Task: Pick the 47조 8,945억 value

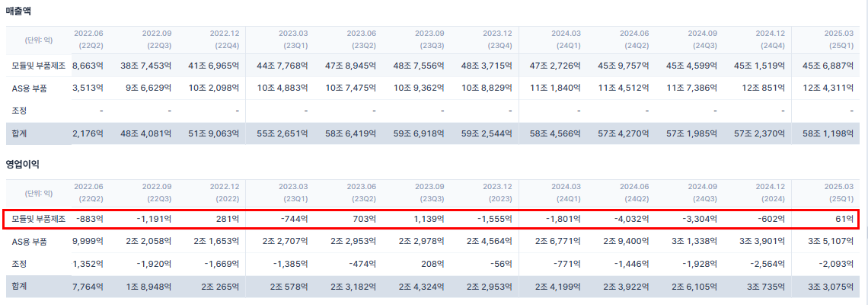Action: pos(350,66)
